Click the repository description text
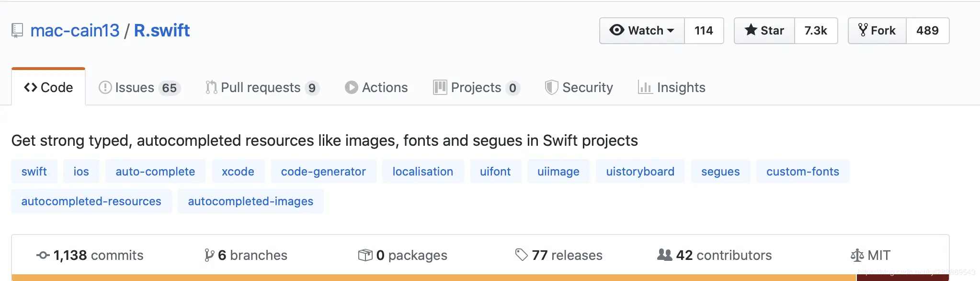 (x=325, y=140)
